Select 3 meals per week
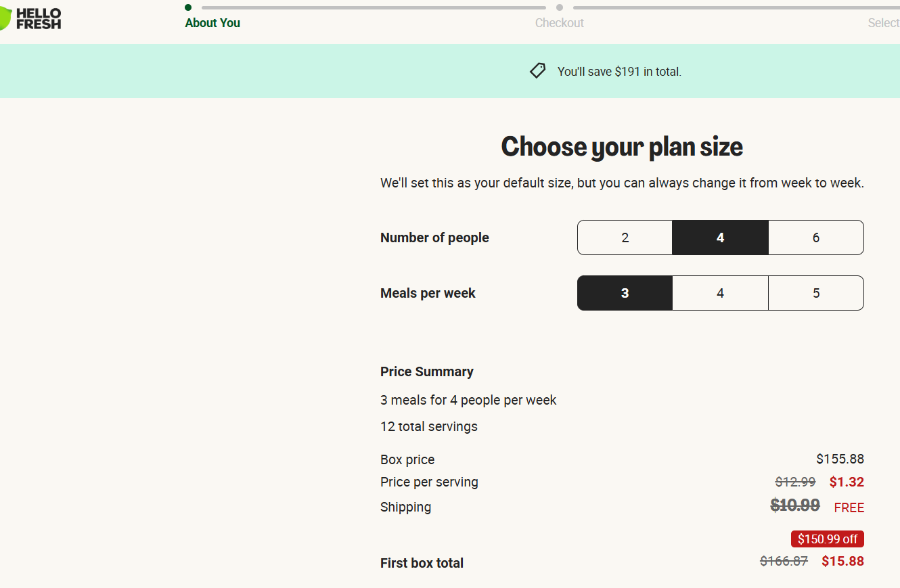The image size is (900, 588). (625, 293)
